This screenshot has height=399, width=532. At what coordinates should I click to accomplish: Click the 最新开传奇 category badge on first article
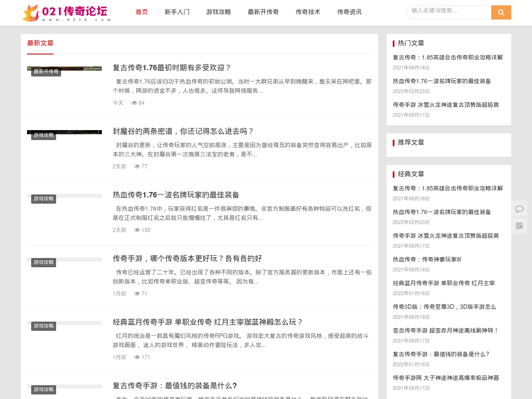coord(46,71)
